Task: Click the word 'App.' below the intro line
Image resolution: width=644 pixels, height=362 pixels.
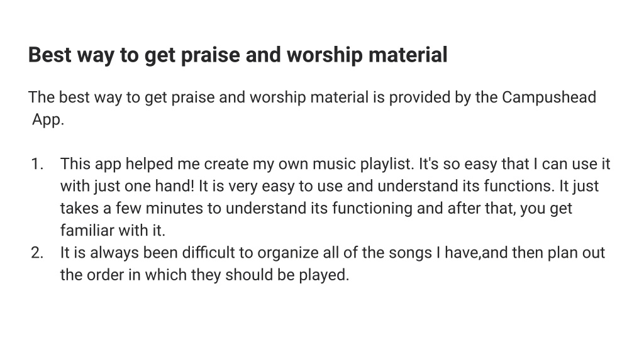Action: click(x=48, y=120)
